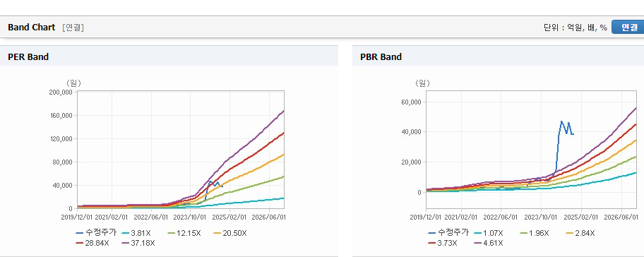This screenshot has width=644, height=257.
Task: Click the 80,000 y-axis label in PER chart
Action: [62, 162]
